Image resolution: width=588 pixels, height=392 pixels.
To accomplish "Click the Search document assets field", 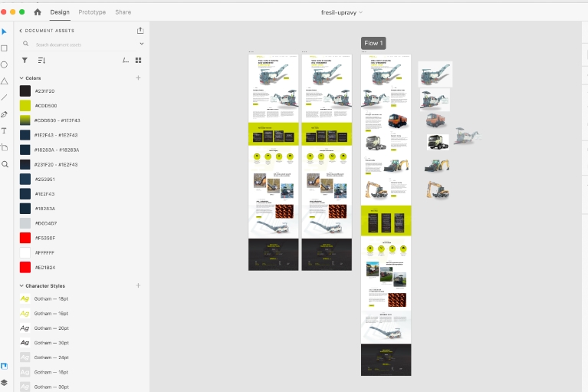I will (x=80, y=44).
